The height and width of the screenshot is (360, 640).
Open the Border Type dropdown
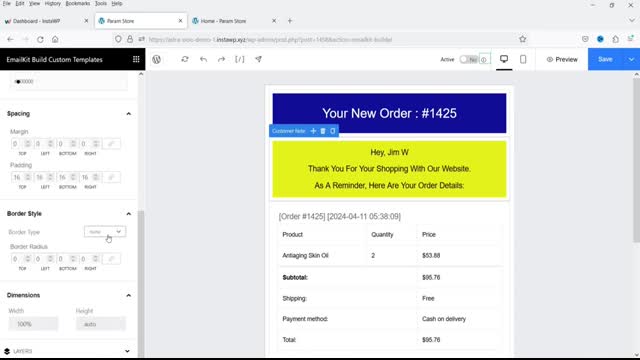point(105,232)
